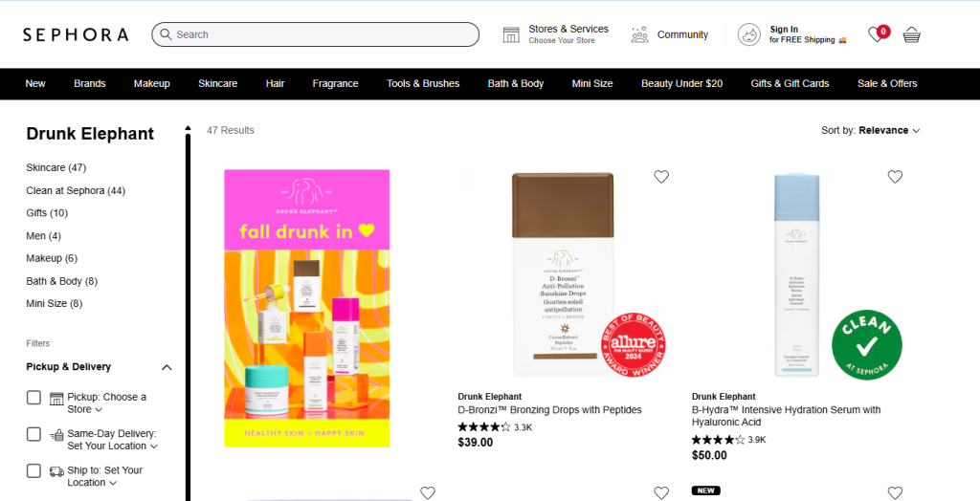Click the D-Bronzi star rating
The image size is (980, 501).
(483, 427)
